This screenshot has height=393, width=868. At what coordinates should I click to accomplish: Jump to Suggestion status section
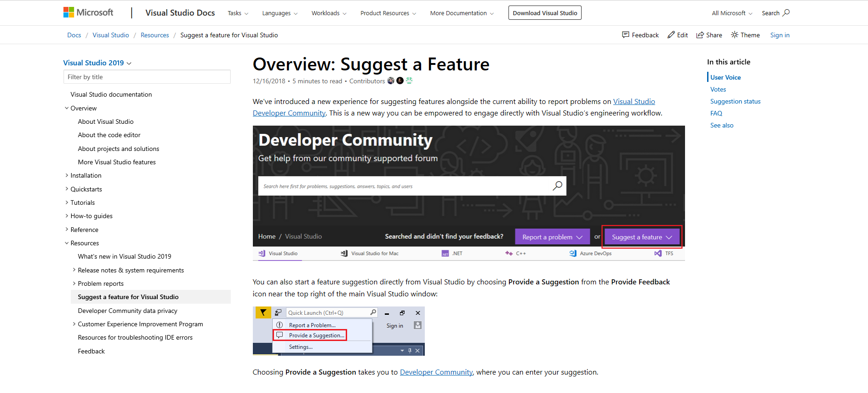pos(735,101)
